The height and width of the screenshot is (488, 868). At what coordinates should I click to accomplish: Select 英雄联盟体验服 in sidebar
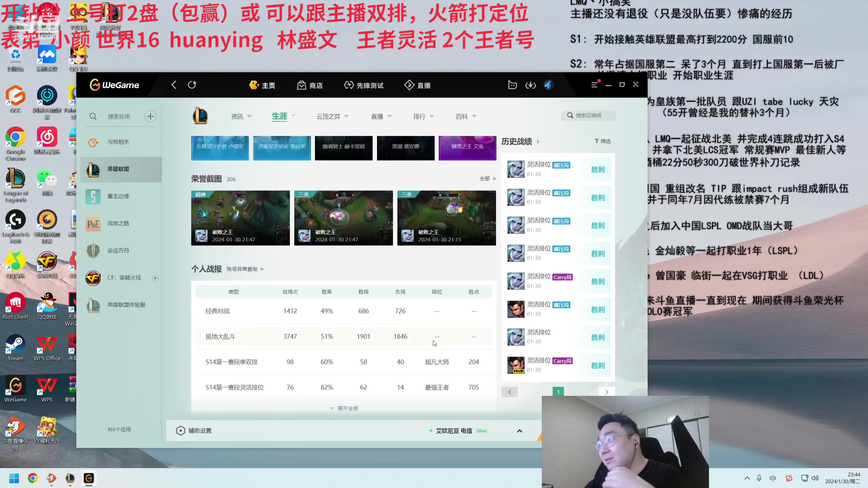(121, 305)
